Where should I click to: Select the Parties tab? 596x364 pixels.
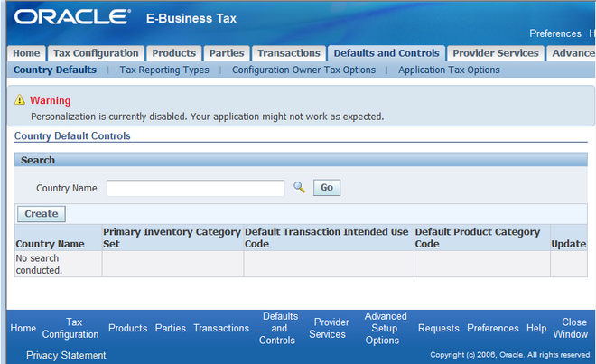[227, 53]
